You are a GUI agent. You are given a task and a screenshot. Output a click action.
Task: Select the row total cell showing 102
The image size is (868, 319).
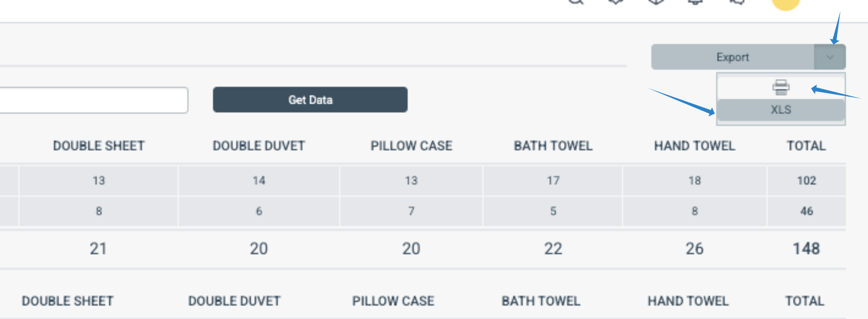[x=806, y=181]
